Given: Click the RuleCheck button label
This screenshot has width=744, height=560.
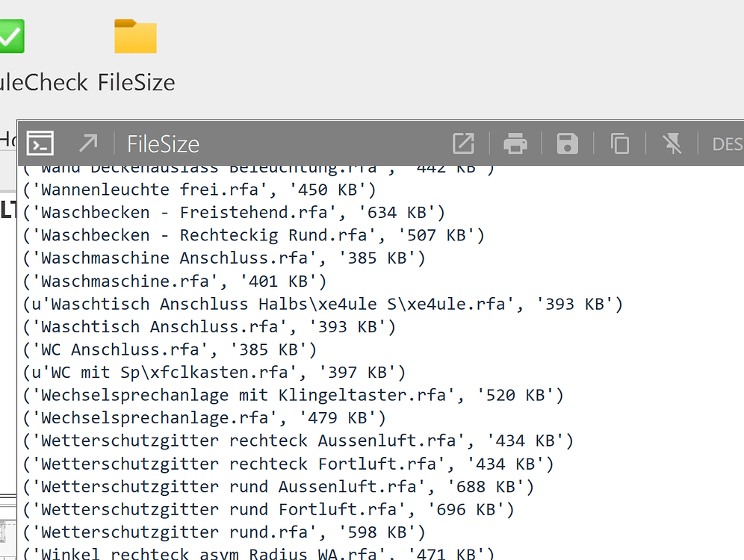Looking at the screenshot, I should tap(43, 82).
